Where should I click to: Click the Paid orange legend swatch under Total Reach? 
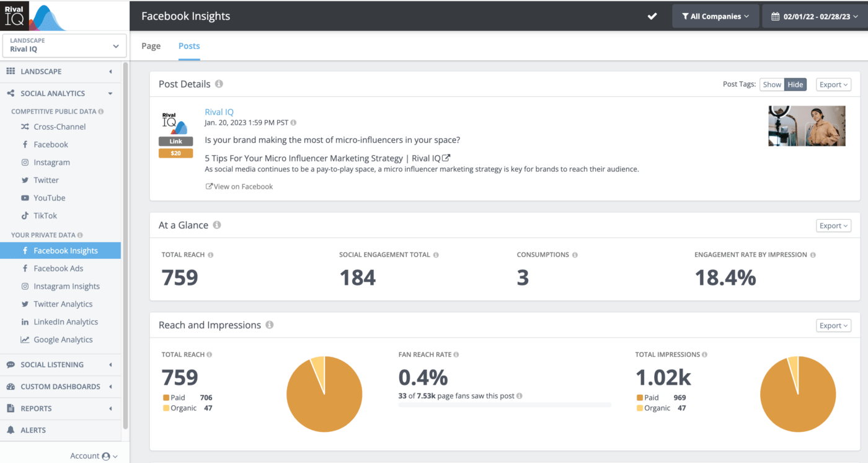click(166, 398)
